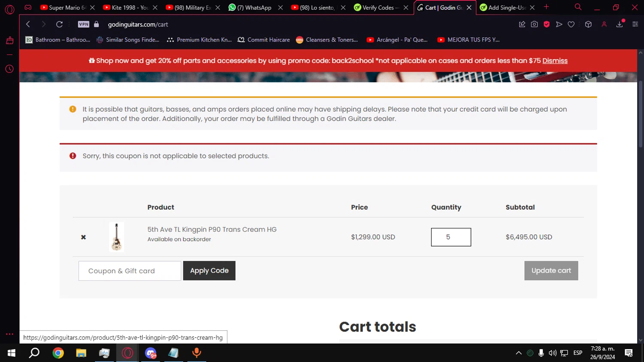Open the red ad blocker shield
The image size is (644, 362).
point(547,24)
